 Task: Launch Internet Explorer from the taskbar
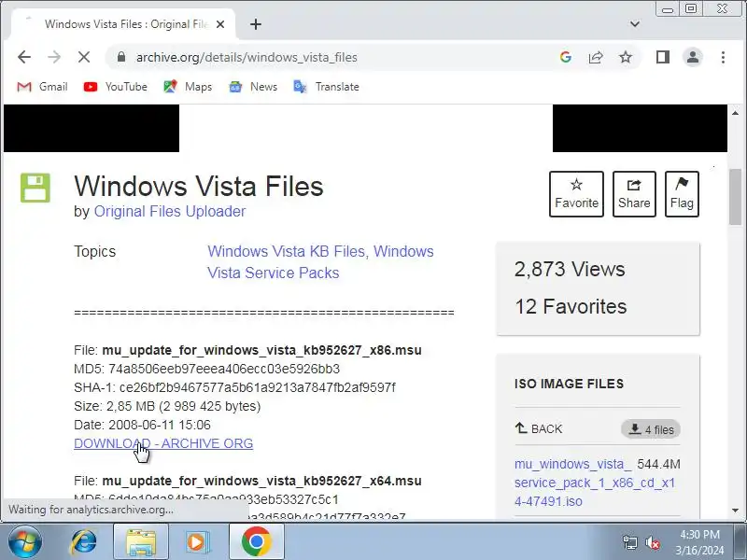point(84,541)
